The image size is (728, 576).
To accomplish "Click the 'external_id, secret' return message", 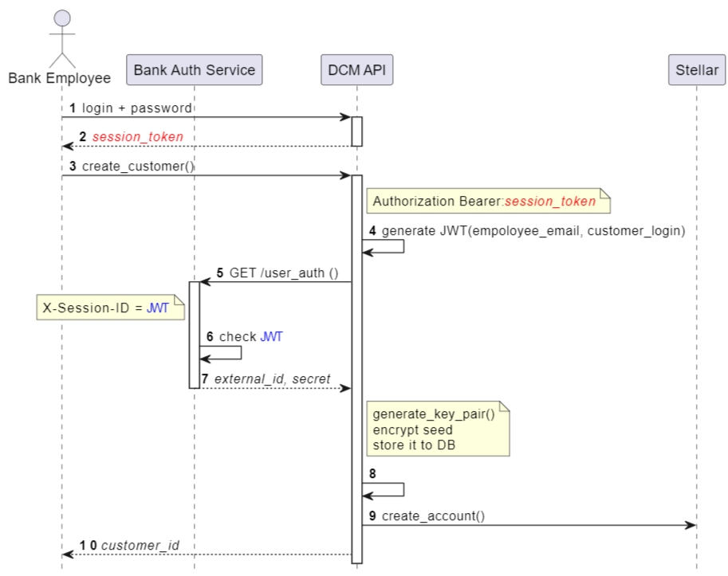I will (272, 379).
